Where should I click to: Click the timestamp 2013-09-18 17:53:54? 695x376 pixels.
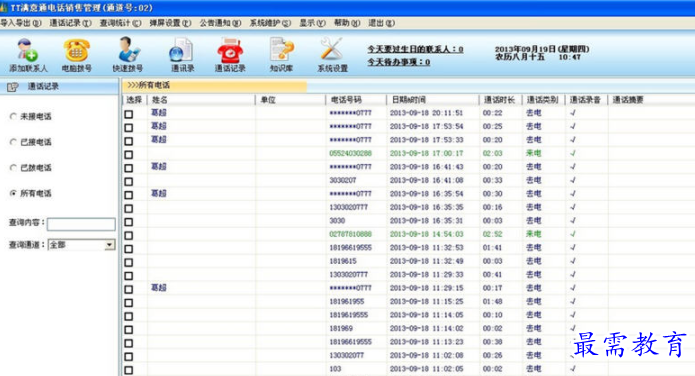(426, 126)
